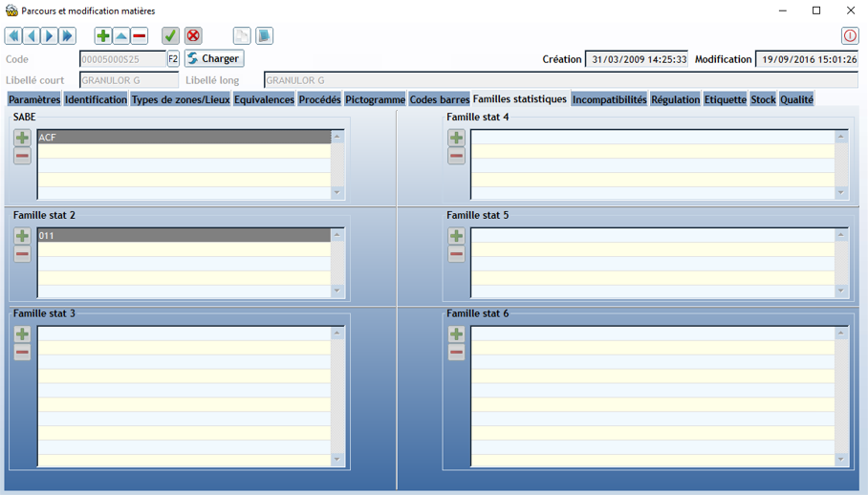Add new record green plus icon
Viewport: 868px width, 495px height.
tap(103, 36)
